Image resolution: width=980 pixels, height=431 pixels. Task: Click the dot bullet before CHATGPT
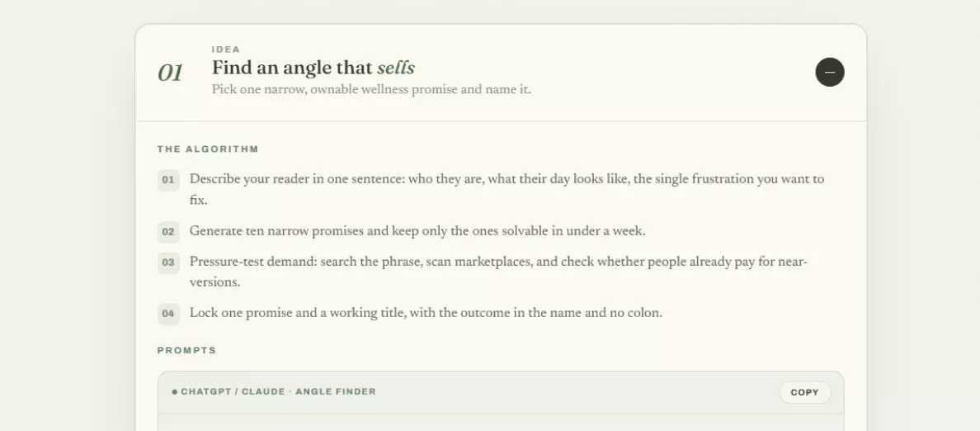pyautogui.click(x=175, y=392)
